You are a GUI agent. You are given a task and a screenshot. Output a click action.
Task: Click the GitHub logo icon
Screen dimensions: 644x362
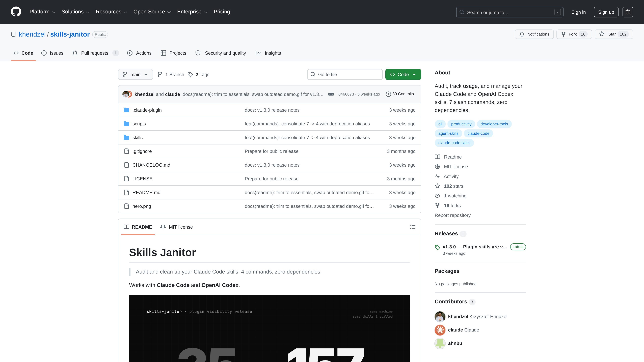tap(16, 12)
